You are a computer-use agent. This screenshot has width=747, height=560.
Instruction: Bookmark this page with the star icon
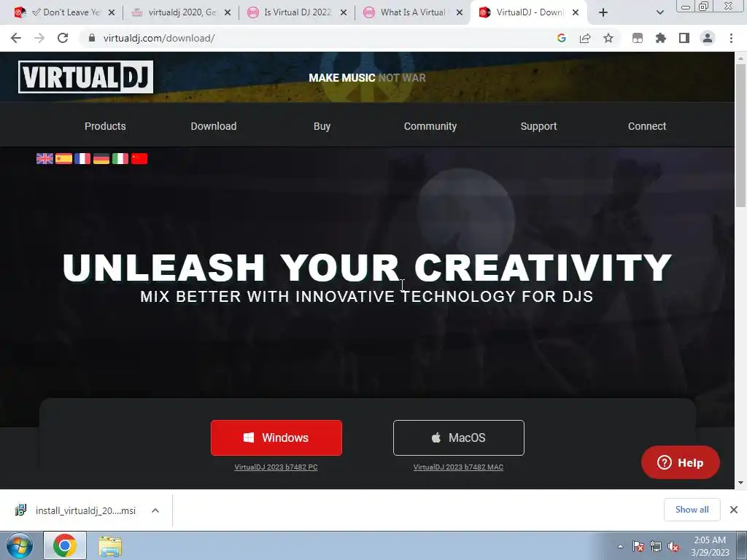[x=608, y=38]
